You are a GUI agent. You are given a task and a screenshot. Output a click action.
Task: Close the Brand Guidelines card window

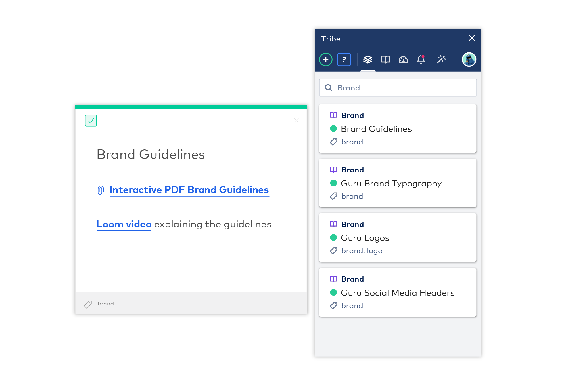tap(296, 121)
